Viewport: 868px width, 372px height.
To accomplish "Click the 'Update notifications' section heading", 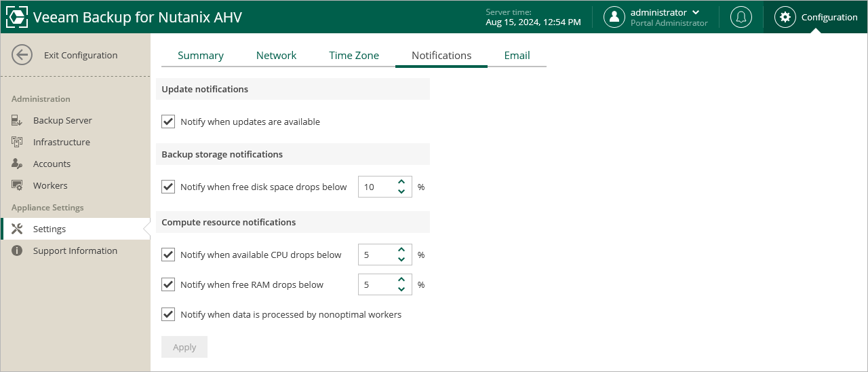I will (x=205, y=89).
